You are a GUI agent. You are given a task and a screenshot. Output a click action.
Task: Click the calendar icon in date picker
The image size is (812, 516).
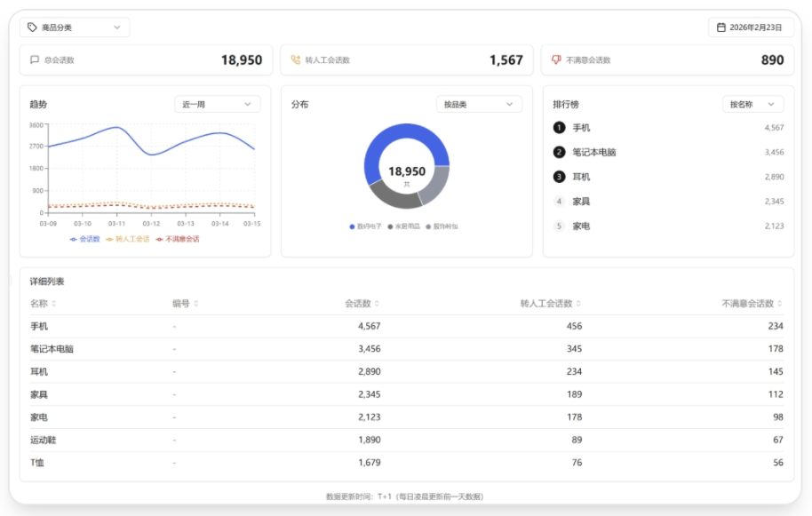coord(721,28)
